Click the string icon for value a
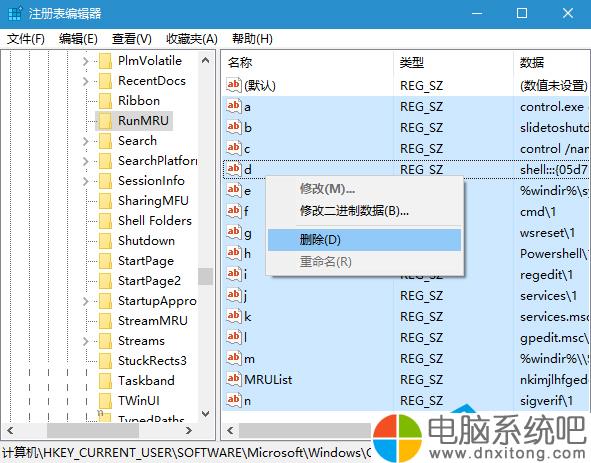Viewport: 591px width, 463px height. pos(234,106)
